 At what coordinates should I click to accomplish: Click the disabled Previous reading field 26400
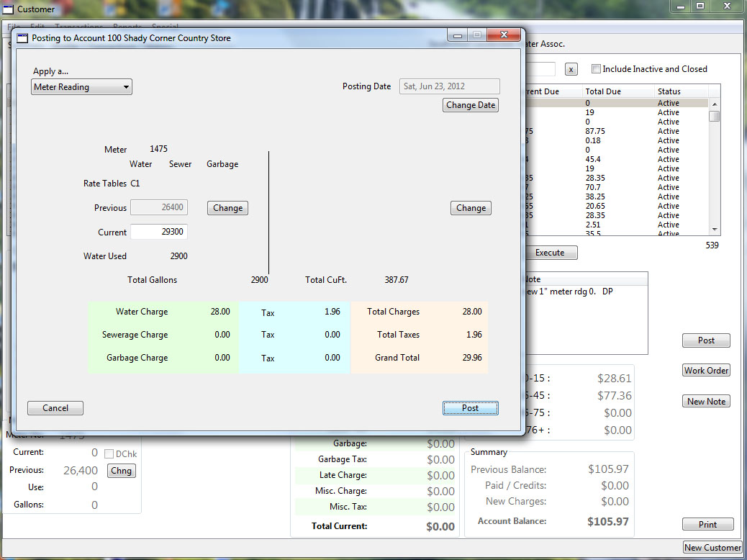(158, 207)
